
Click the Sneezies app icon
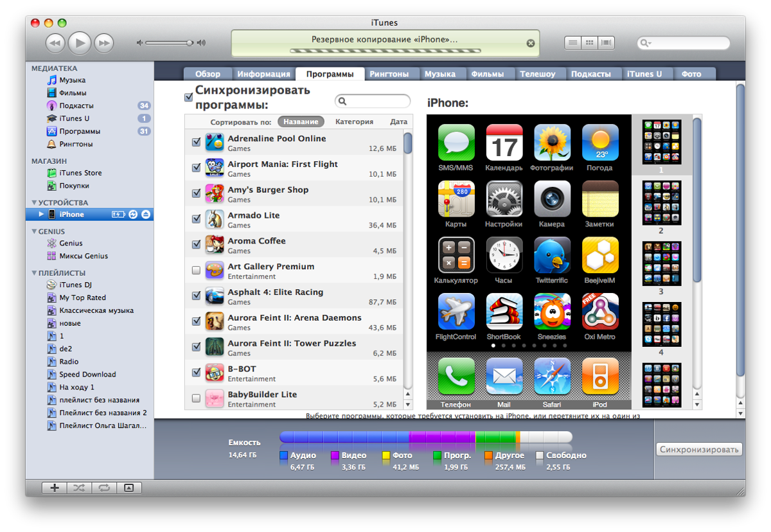pyautogui.click(x=552, y=312)
